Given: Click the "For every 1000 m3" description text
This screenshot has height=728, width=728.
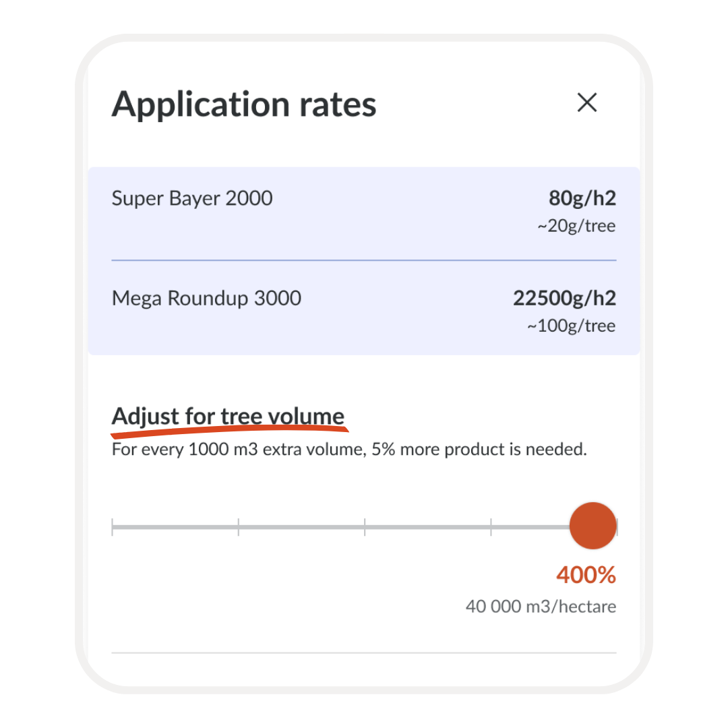Looking at the screenshot, I should click(x=349, y=450).
